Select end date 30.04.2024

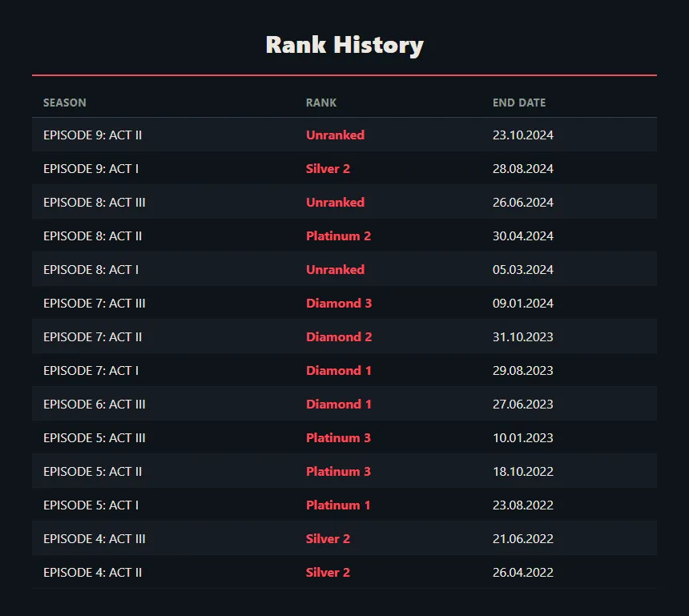click(x=523, y=236)
